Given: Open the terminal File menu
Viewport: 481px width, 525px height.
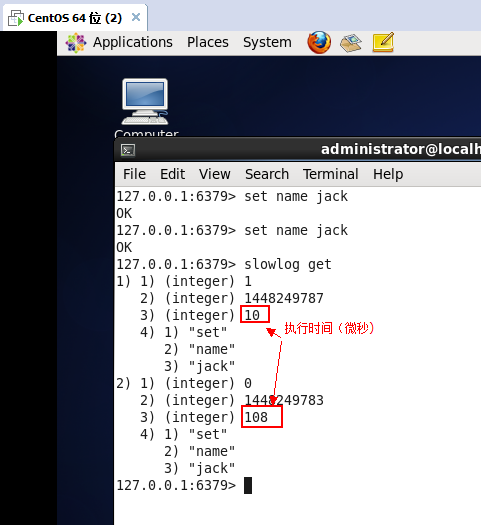Looking at the screenshot, I should 134,174.
